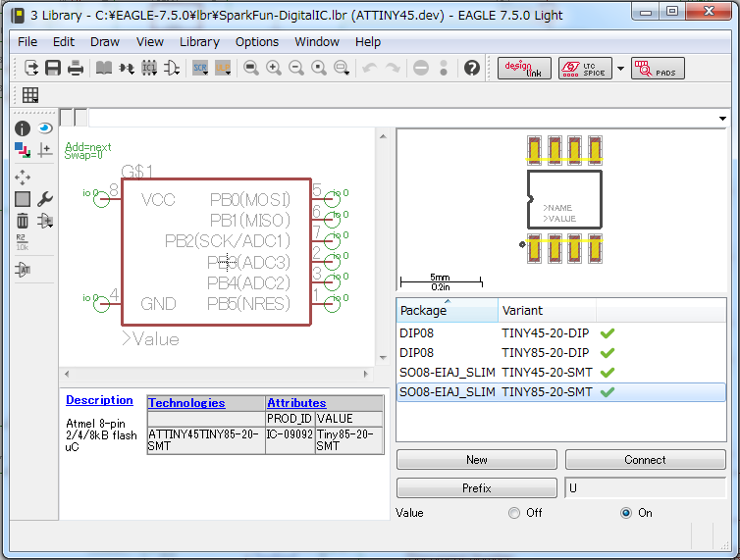
Task: Click the Zoom out magnifier icon
Action: (296, 68)
